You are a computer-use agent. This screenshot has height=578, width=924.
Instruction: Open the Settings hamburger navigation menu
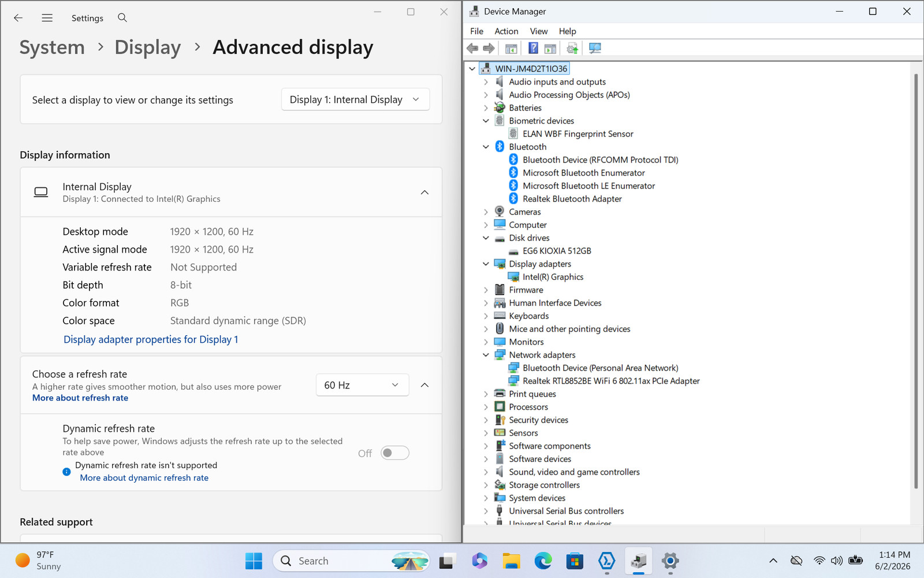coord(47,18)
